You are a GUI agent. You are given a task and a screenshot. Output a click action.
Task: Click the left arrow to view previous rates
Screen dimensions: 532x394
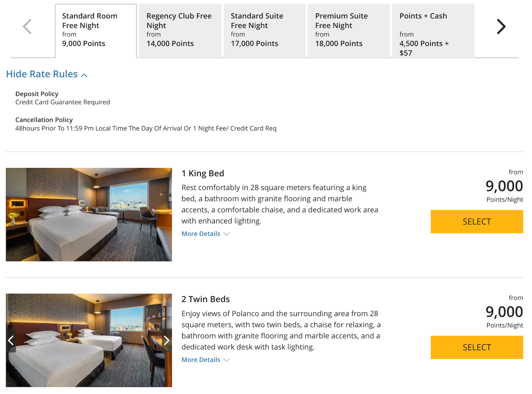tap(27, 26)
